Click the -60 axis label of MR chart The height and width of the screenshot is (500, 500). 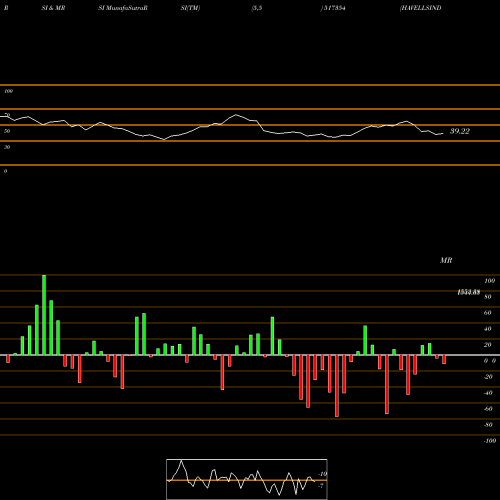488,409
